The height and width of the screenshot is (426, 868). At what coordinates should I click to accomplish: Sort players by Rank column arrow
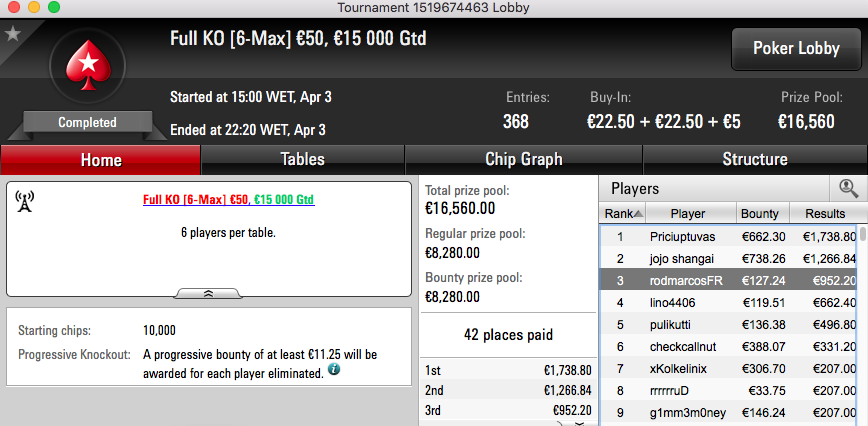[638, 214]
